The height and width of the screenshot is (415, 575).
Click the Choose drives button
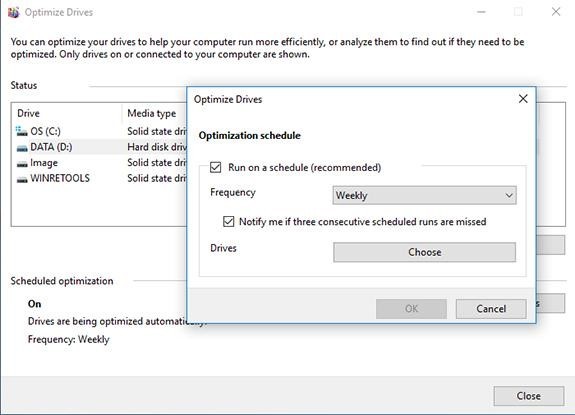(424, 252)
